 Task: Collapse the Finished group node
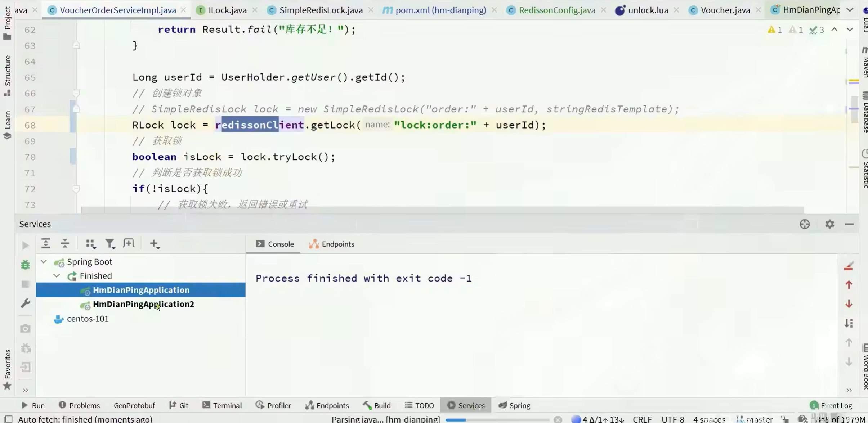point(57,276)
